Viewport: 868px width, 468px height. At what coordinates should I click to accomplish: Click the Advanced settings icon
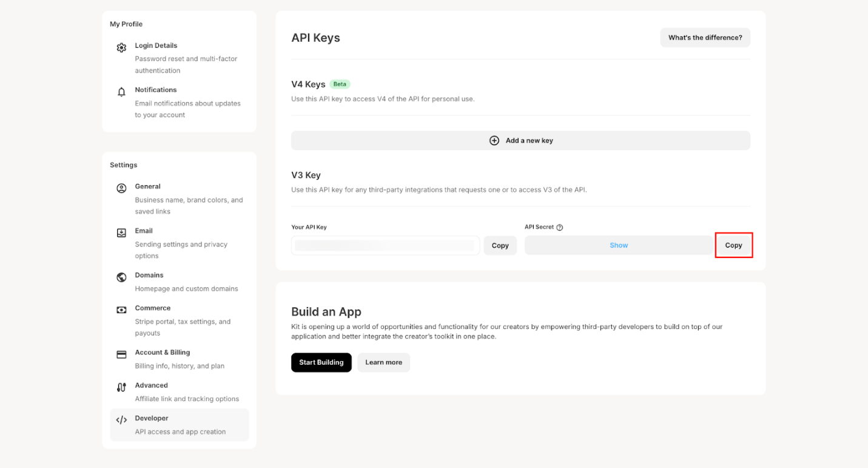[121, 387]
